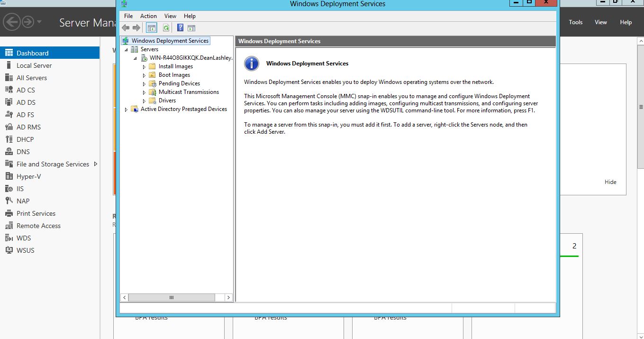Image resolution: width=644 pixels, height=339 pixels.
Task: Click the tree pane's horizontal scrollbar right arrow
Action: click(228, 298)
